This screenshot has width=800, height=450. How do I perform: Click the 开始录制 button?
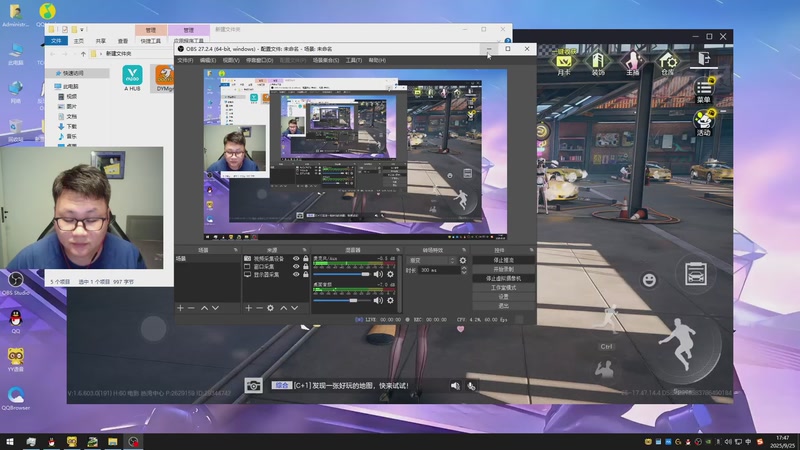pos(504,269)
